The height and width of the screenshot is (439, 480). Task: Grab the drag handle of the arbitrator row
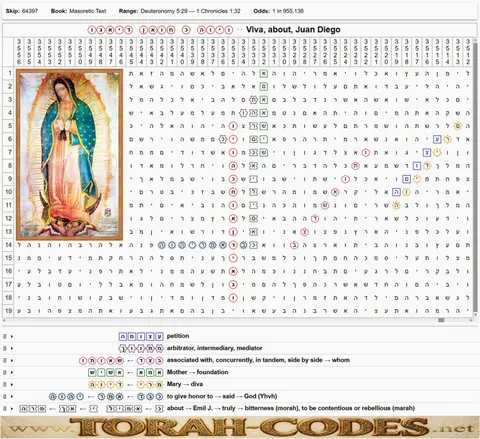(x=5, y=348)
